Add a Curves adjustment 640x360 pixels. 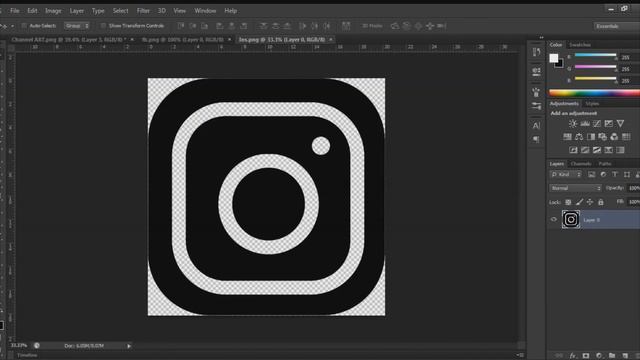pos(597,124)
